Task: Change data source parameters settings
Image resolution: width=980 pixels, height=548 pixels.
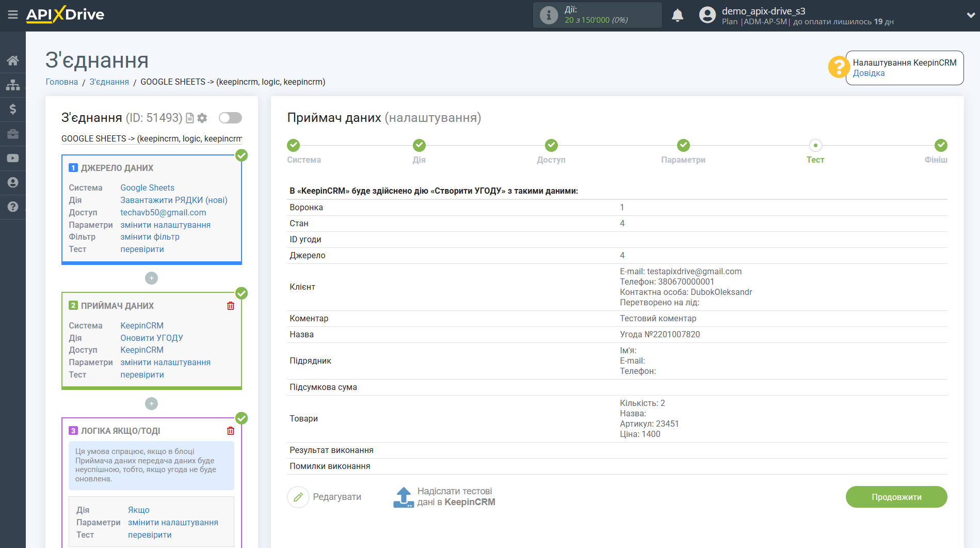Action: [165, 225]
